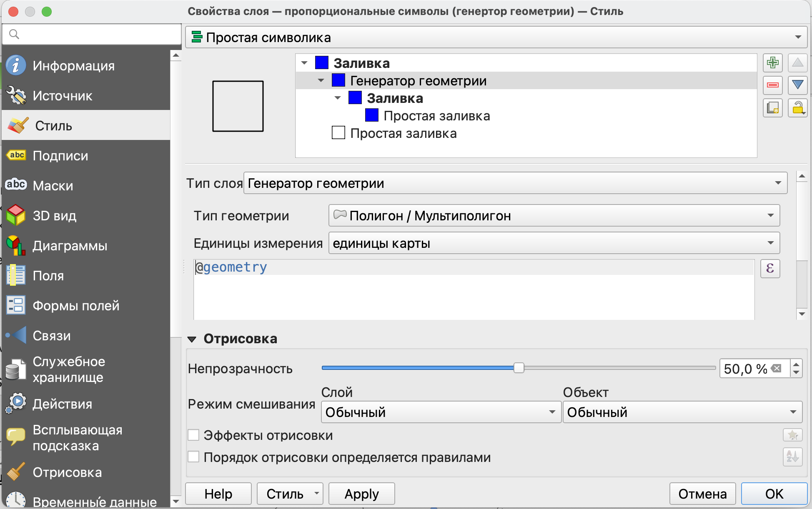
Task: Toggle the symbol layer lock icon
Action: coord(797,108)
